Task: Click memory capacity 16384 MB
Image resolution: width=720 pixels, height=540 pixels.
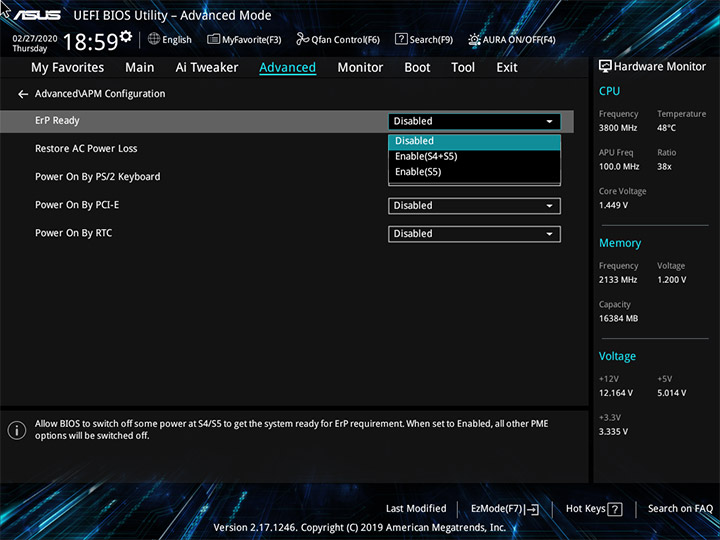Action: point(618,319)
